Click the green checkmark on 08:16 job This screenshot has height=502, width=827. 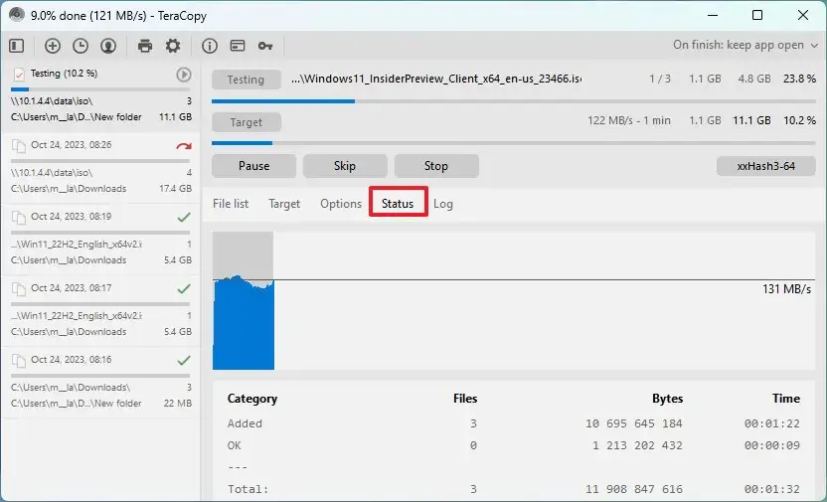click(184, 361)
